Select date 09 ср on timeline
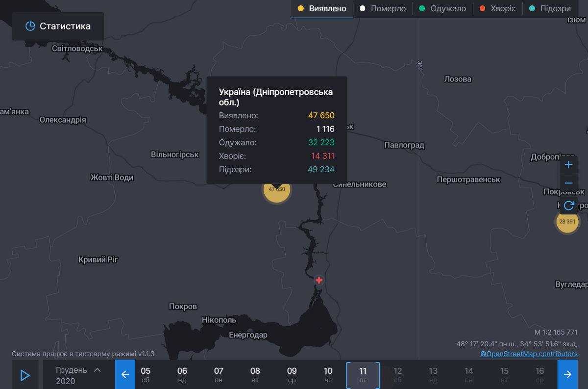The height and width of the screenshot is (389, 588). pos(292,375)
